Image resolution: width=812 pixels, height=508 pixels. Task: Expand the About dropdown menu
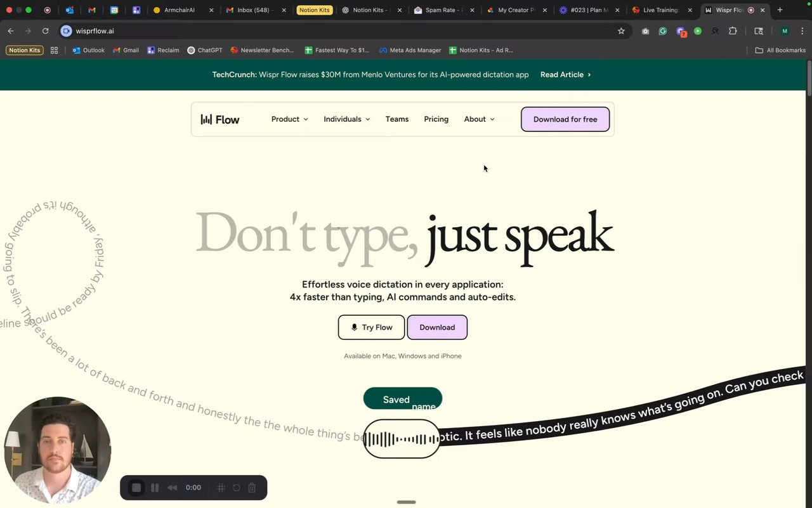479,119
